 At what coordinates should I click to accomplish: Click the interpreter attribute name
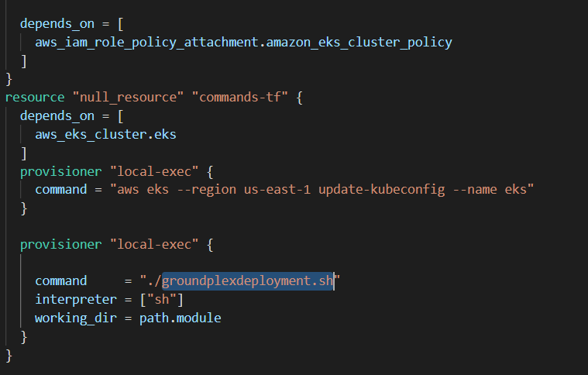pyautogui.click(x=76, y=300)
